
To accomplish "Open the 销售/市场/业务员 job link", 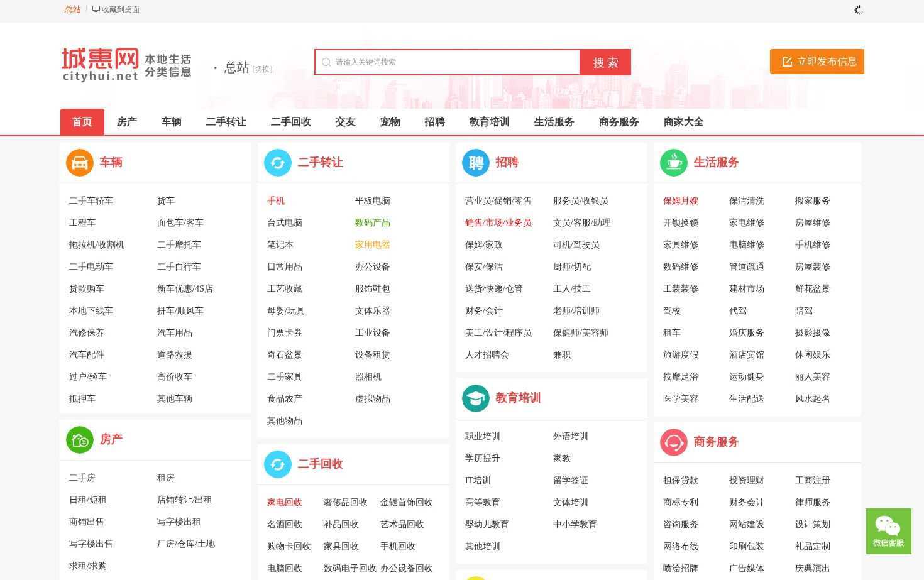I will 498,223.
